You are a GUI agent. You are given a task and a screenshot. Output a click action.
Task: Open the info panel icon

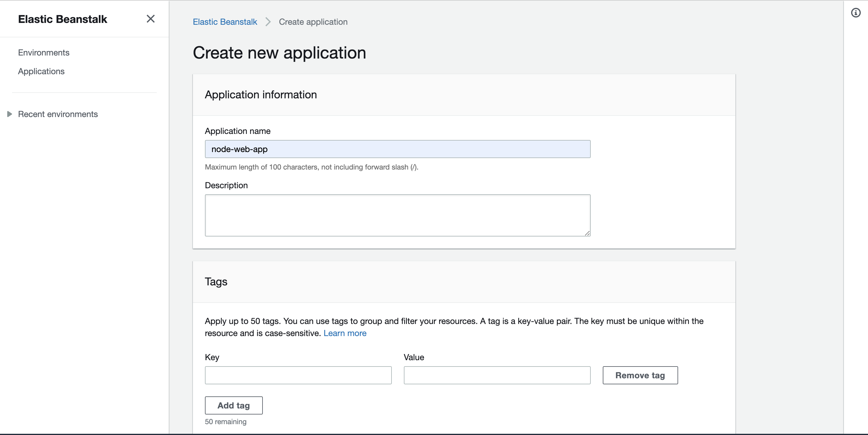coord(856,13)
